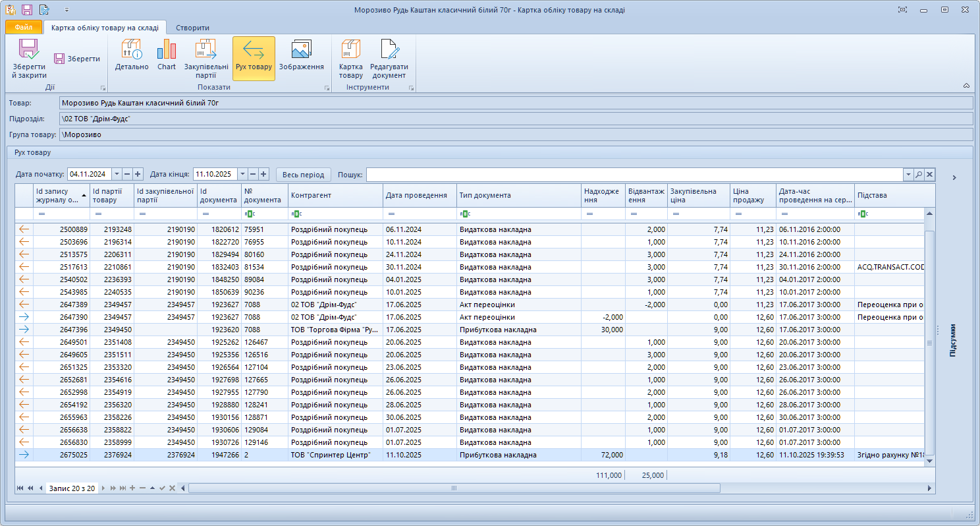Click the save icon in quick access toolbar
The image size is (980, 526).
click(26, 8)
